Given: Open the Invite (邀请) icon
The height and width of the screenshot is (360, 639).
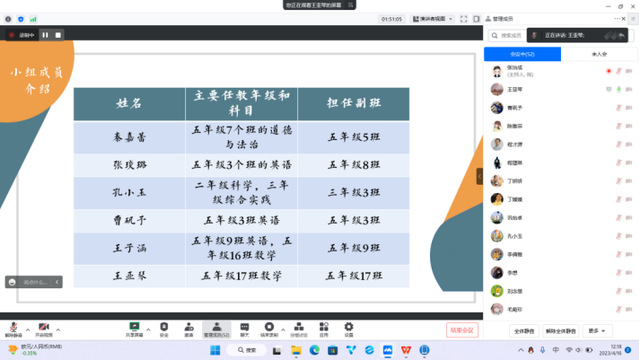Looking at the screenshot, I should coord(189,329).
